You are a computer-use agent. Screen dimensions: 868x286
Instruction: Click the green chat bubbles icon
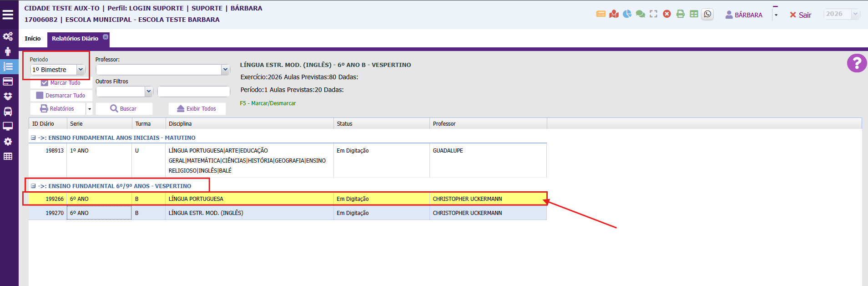[640, 14]
